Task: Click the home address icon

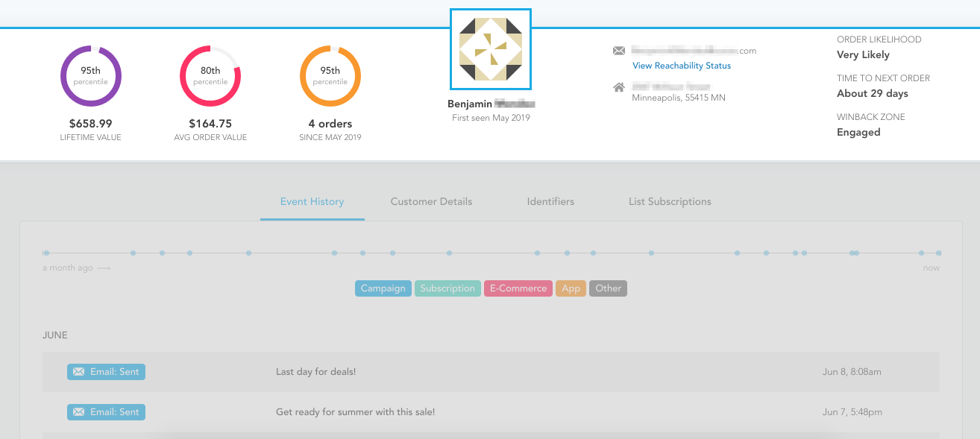Action: click(619, 88)
